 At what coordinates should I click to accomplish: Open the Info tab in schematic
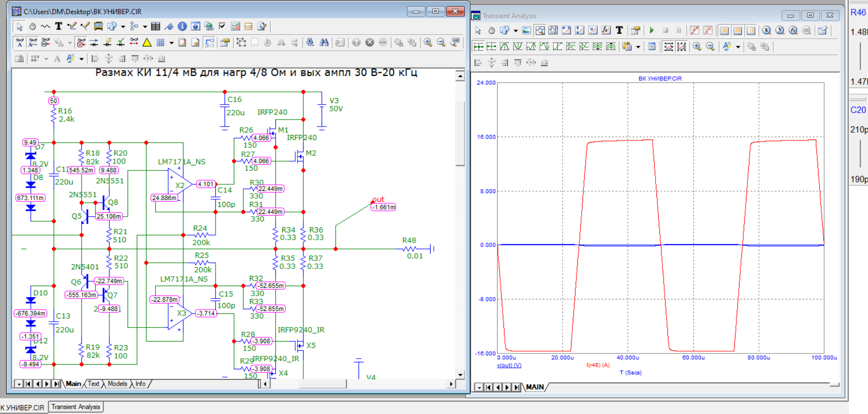[140, 384]
